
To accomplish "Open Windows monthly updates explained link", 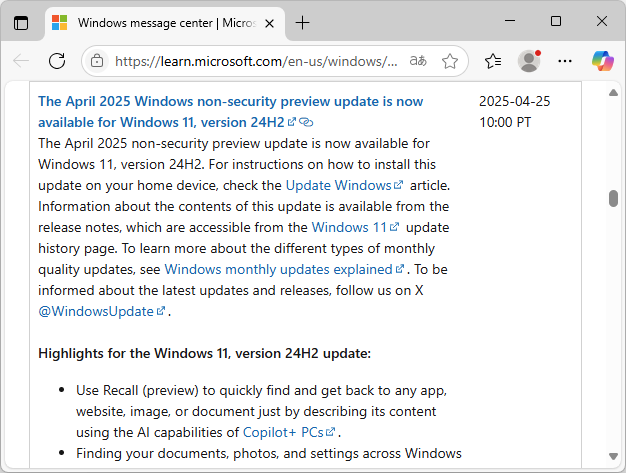I will pyautogui.click(x=284, y=269).
